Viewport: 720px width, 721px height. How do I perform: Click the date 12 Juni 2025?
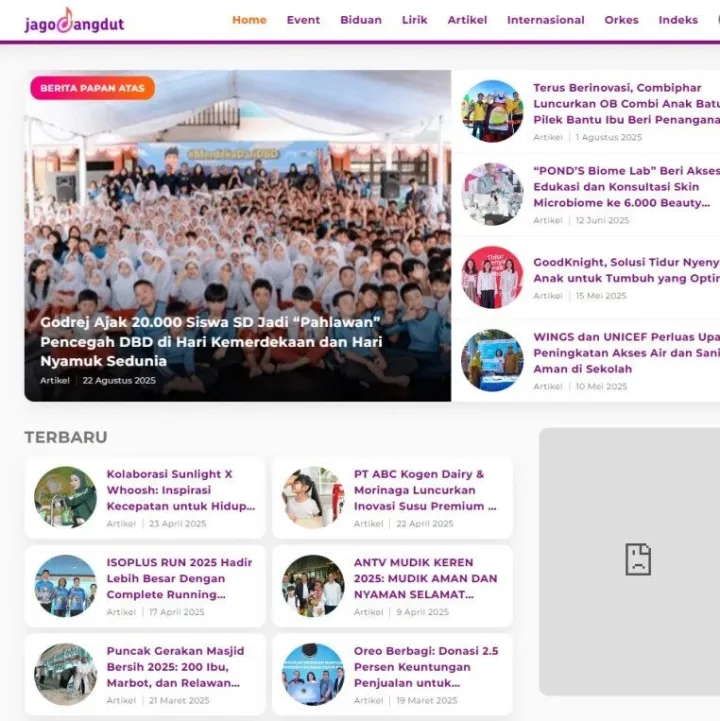(602, 220)
